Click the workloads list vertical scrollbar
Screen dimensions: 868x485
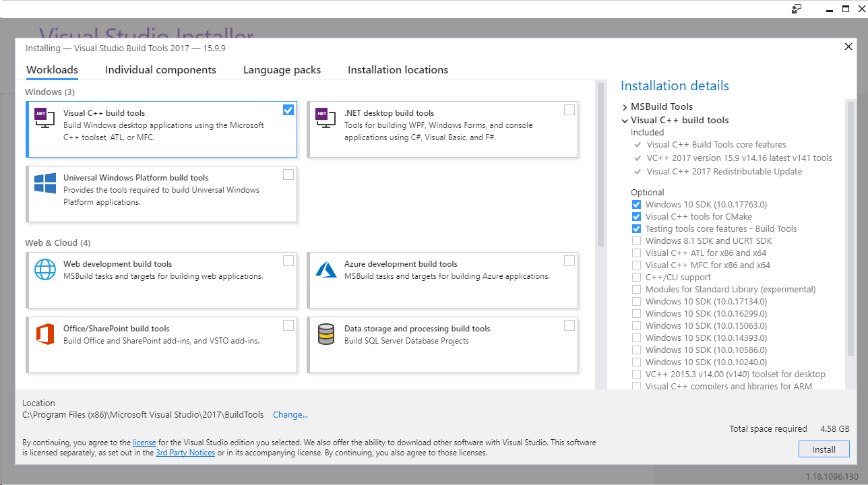[600, 165]
